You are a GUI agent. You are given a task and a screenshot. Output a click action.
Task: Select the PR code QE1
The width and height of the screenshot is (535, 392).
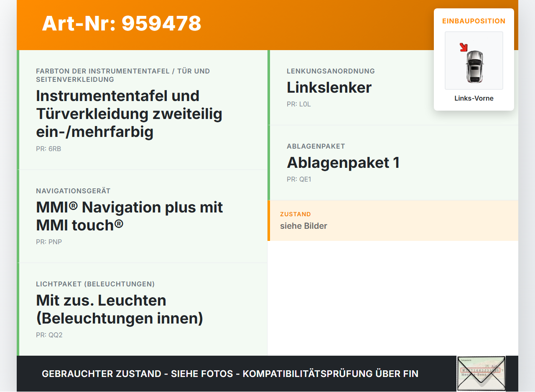[x=299, y=179]
